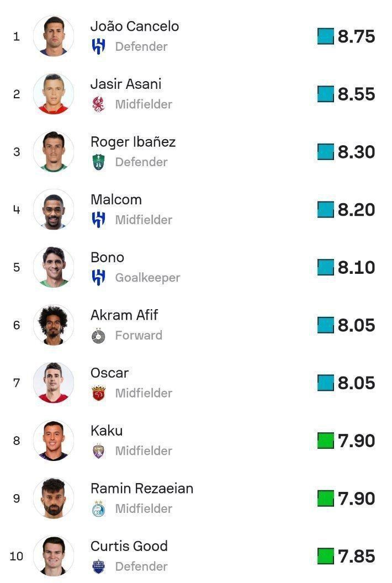Click the Curtis Good name link
Viewport: 392px width, 583px height.
click(129, 546)
